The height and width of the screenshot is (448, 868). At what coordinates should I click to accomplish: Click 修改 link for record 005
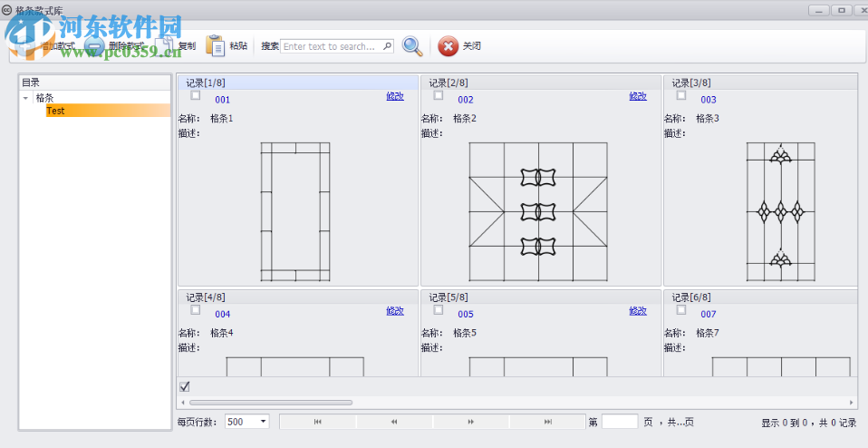638,311
